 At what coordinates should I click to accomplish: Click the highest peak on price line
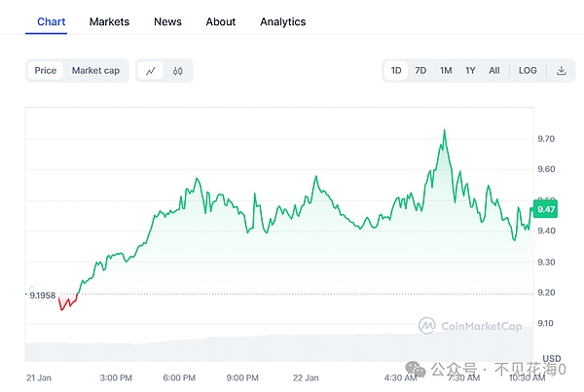[x=445, y=129]
